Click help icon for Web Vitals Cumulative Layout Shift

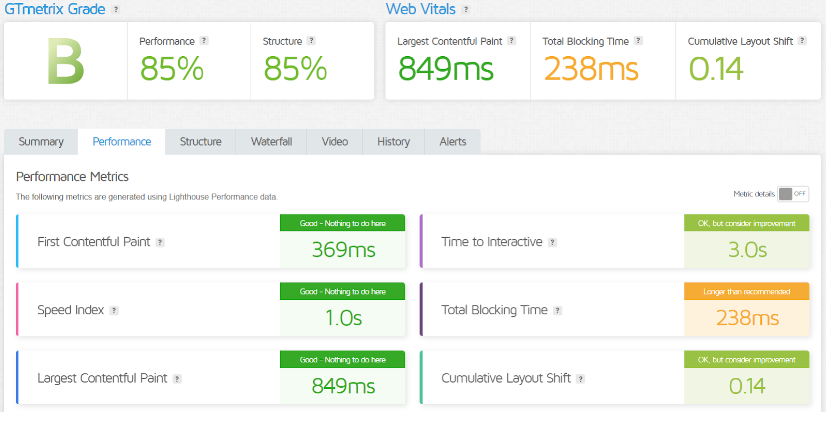[802, 41]
